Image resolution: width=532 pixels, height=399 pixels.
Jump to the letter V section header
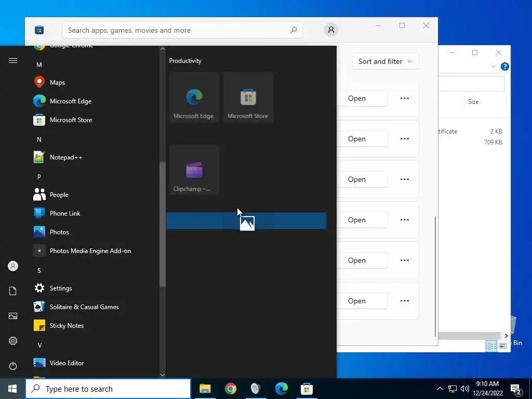point(39,345)
